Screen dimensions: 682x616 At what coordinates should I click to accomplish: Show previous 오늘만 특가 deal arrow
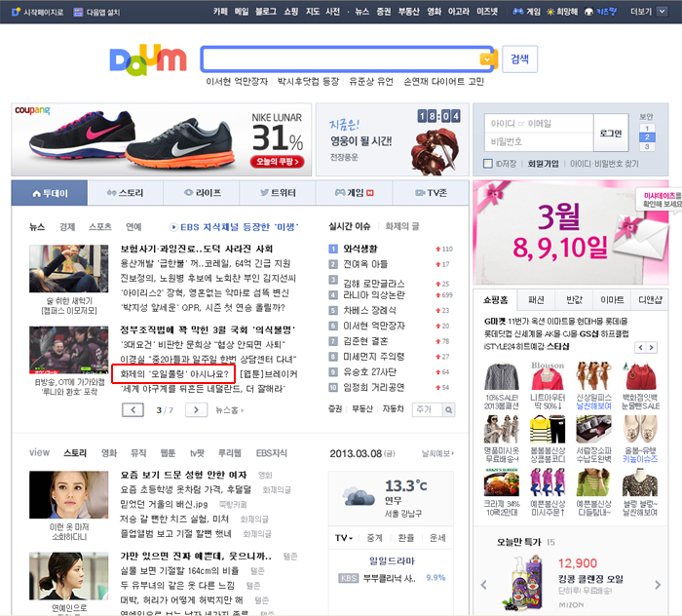click(x=483, y=585)
